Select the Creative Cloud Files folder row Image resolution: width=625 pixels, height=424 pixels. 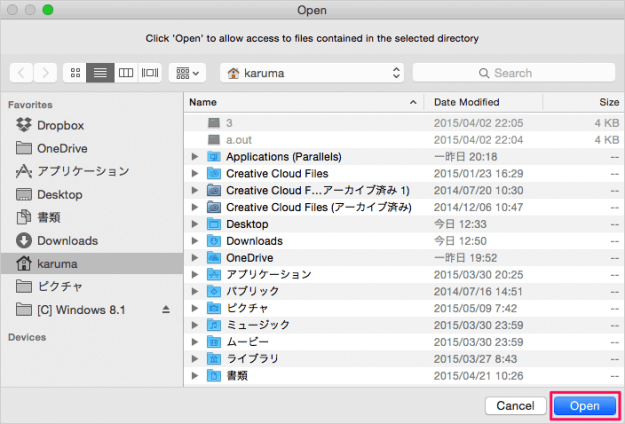point(275,173)
